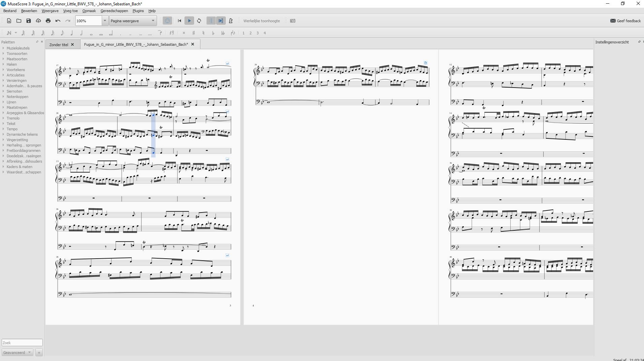Select the sharp accidental icon
The height and width of the screenshot is (361, 644).
pyautogui.click(x=193, y=33)
